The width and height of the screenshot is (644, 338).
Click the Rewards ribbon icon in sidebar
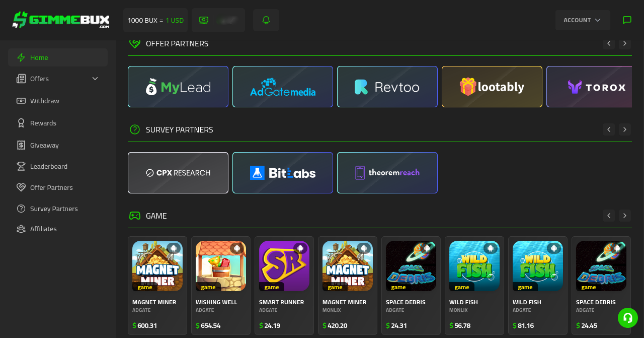tap(21, 123)
